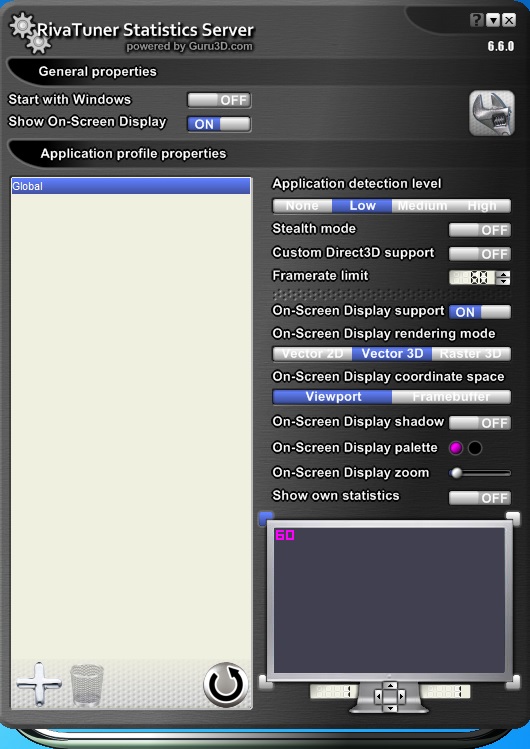The image size is (530, 749).
Task: Set detection level to Low
Action: click(x=362, y=206)
